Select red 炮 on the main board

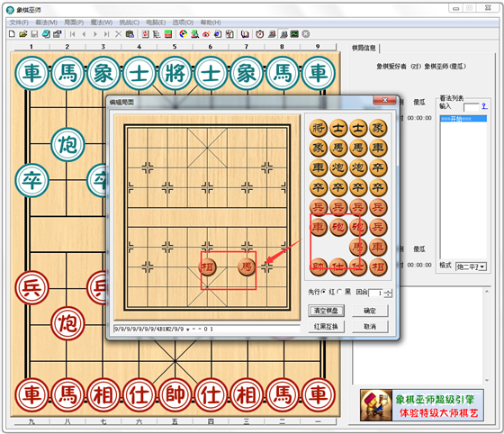click(67, 323)
